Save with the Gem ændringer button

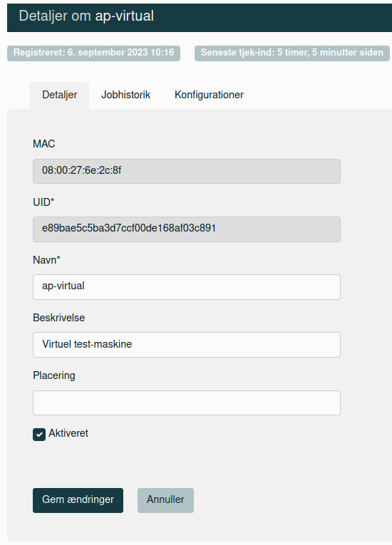click(78, 500)
